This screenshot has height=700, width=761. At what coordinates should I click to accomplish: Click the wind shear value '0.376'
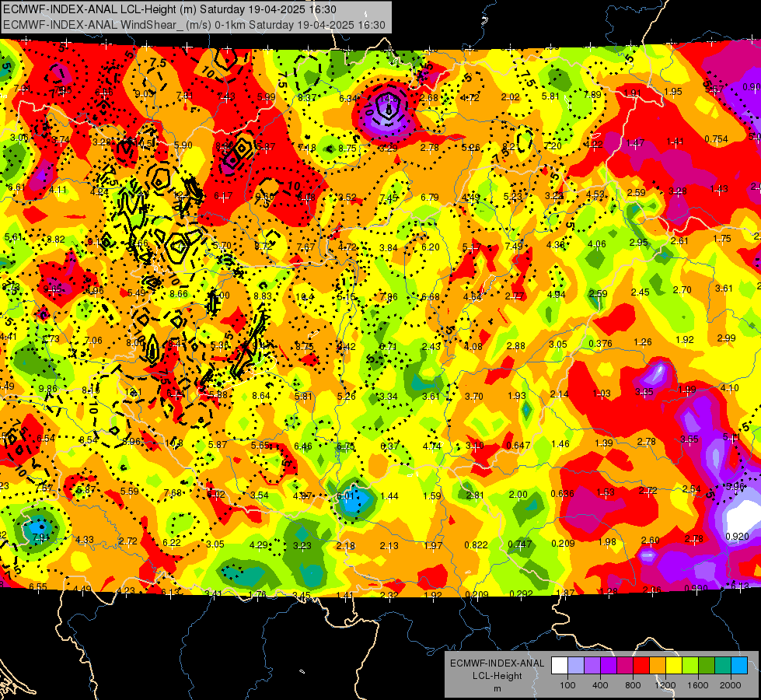tap(600, 344)
